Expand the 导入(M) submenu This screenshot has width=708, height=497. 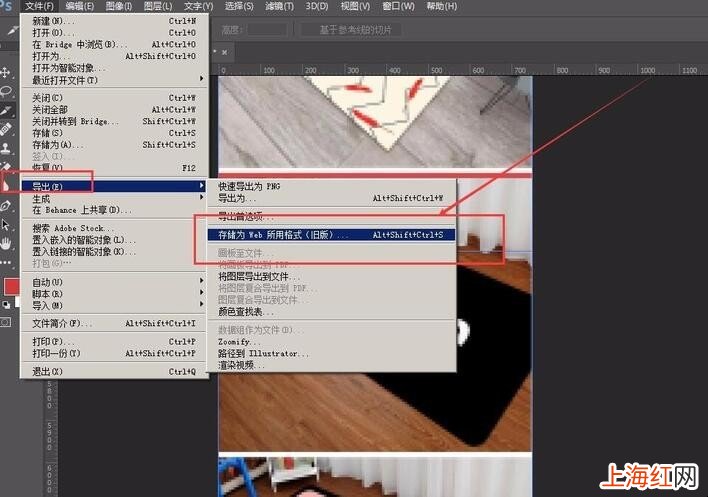pyautogui.click(x=114, y=306)
